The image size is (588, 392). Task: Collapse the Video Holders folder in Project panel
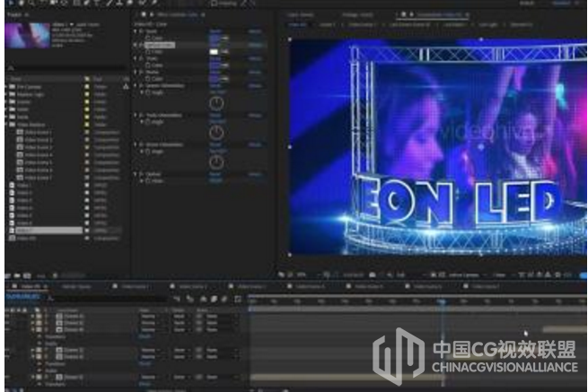point(6,125)
